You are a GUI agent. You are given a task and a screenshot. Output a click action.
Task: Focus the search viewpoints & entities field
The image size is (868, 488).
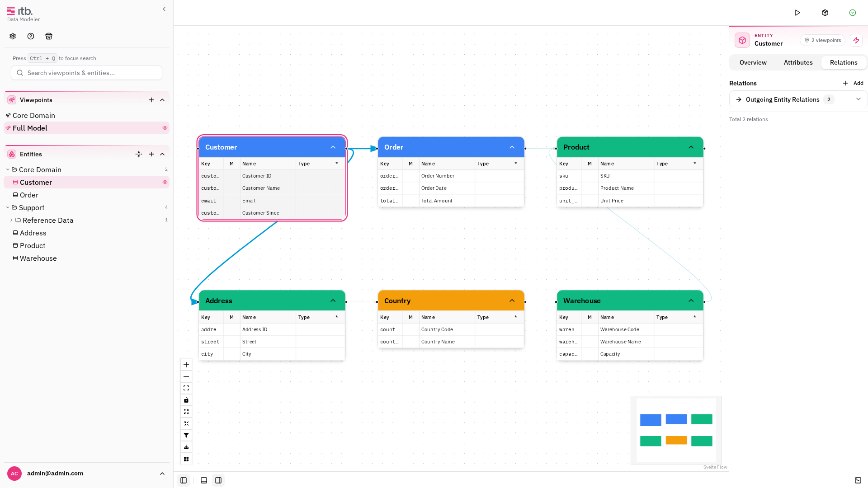click(86, 73)
